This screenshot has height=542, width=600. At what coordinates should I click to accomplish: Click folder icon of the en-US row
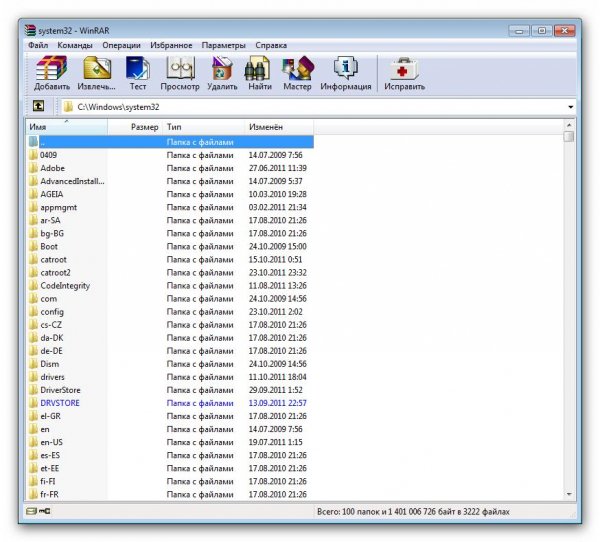(33, 442)
